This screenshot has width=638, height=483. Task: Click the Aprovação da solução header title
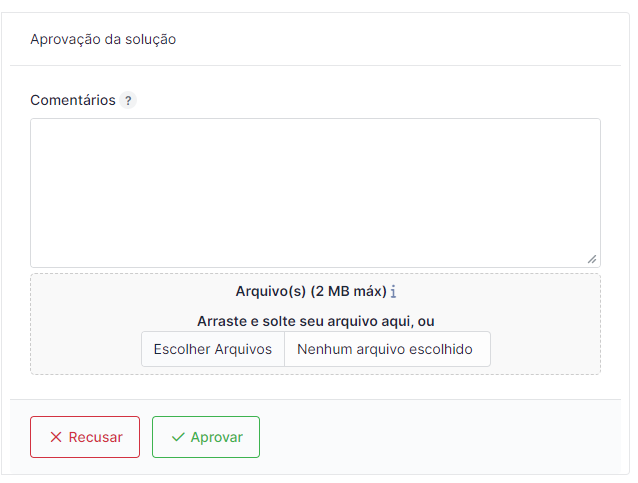[x=103, y=40]
